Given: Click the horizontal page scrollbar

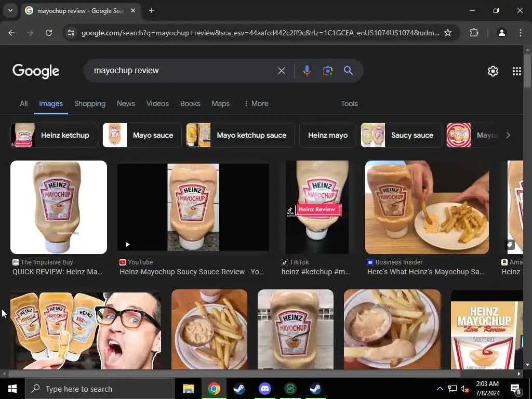Looking at the screenshot, I should pos(234,374).
